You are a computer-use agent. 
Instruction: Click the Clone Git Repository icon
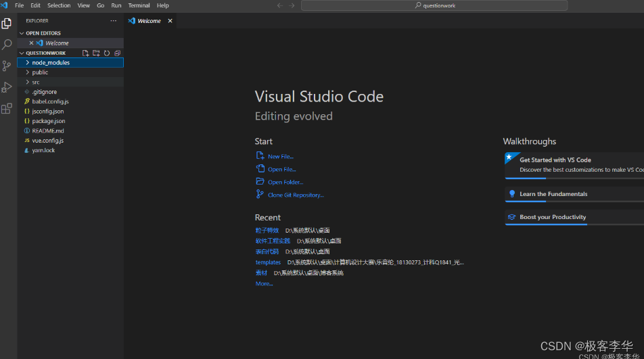coord(260,194)
